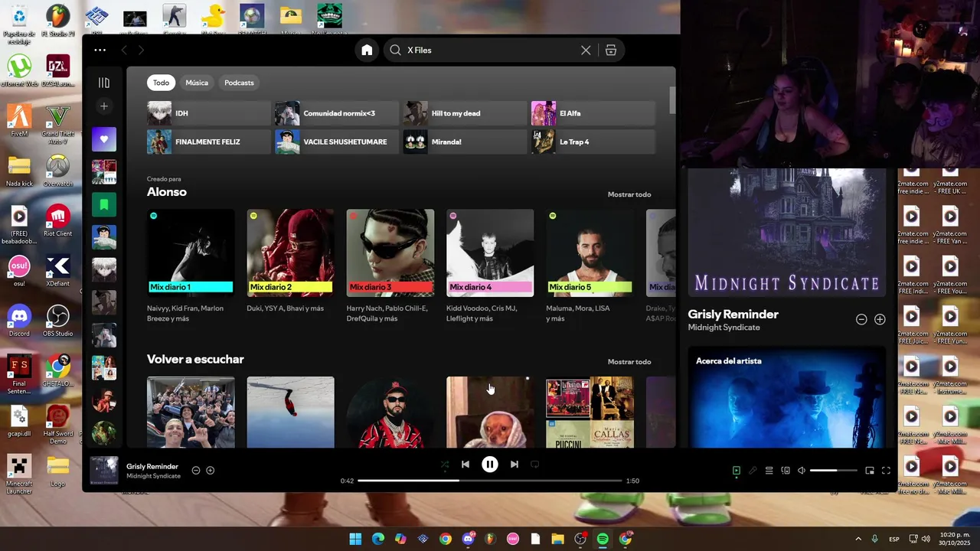Open Discord from the taskbar
980x551 pixels.
tap(468, 539)
